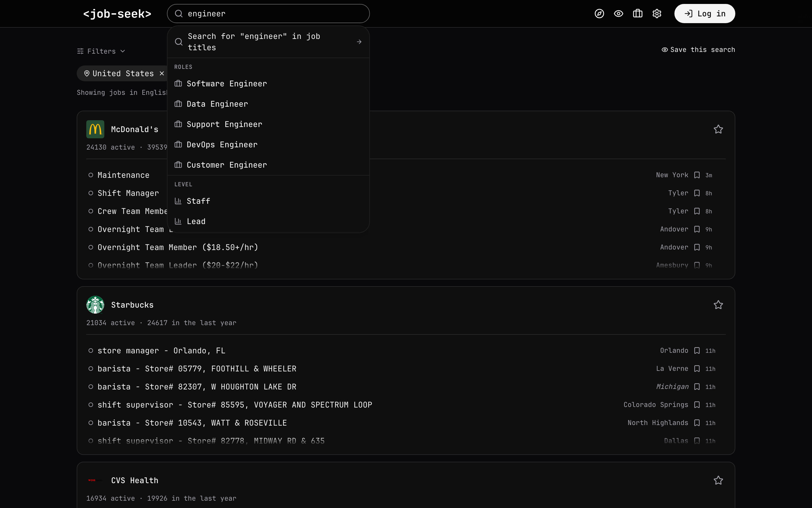Image resolution: width=812 pixels, height=508 pixels.
Task: Star the CVS Health company card
Action: pyautogui.click(x=718, y=480)
